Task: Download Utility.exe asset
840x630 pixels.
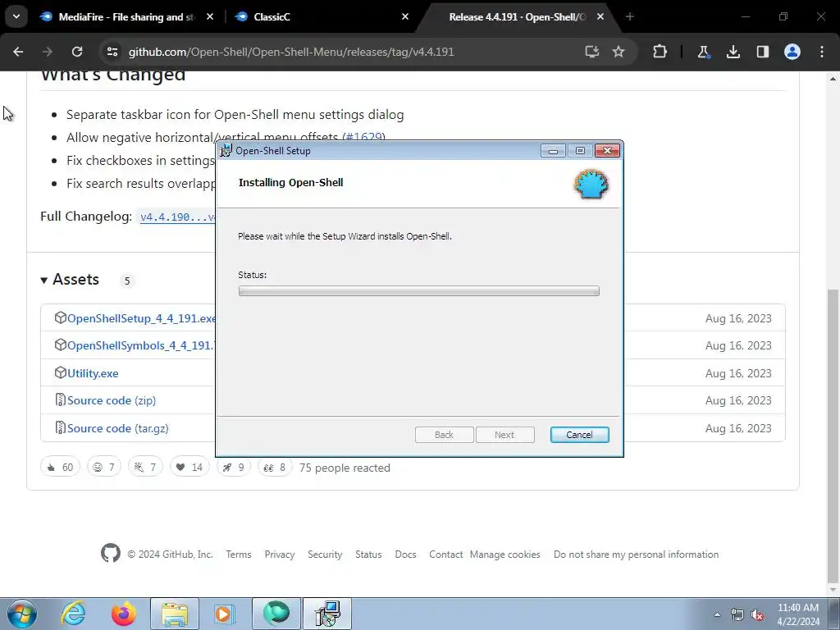Action: tap(93, 373)
